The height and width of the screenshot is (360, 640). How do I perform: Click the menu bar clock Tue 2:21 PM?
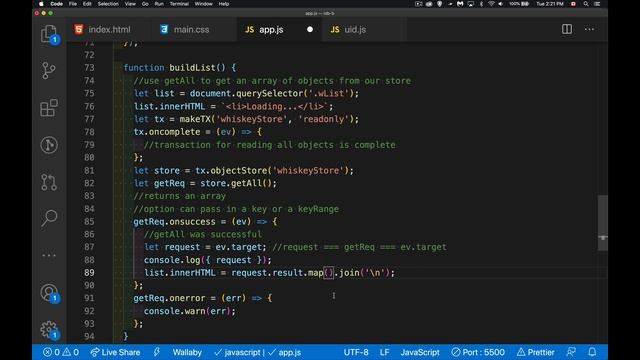click(550, 4)
